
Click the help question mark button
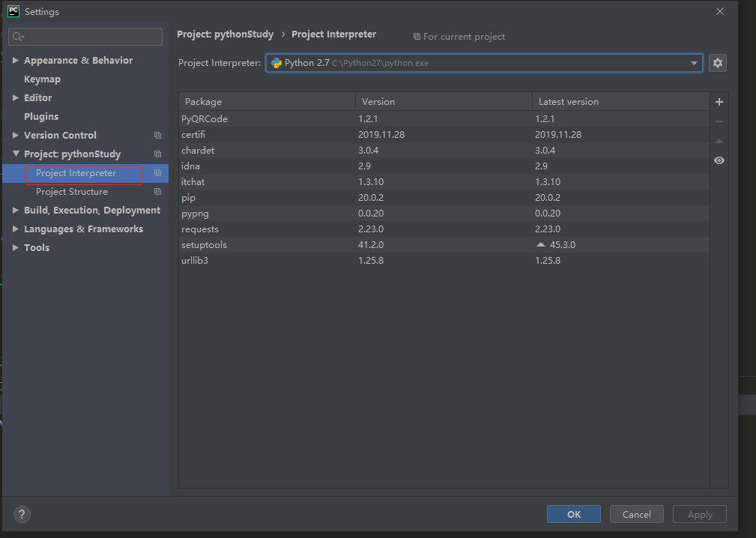22,514
